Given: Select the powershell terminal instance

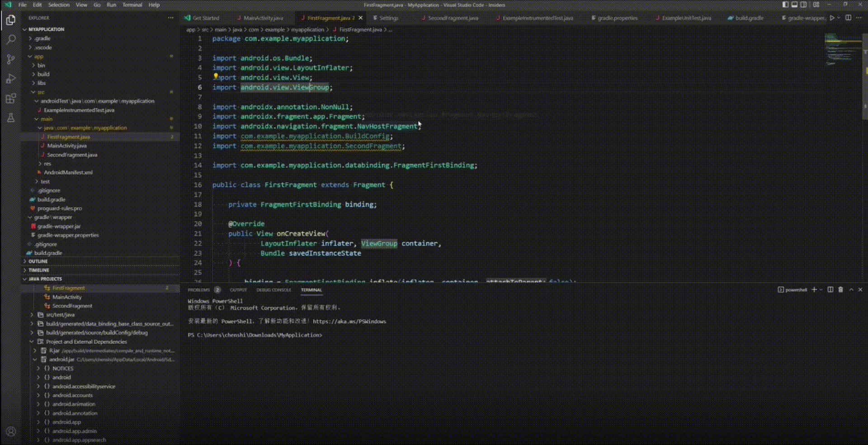Looking at the screenshot, I should click(x=793, y=290).
